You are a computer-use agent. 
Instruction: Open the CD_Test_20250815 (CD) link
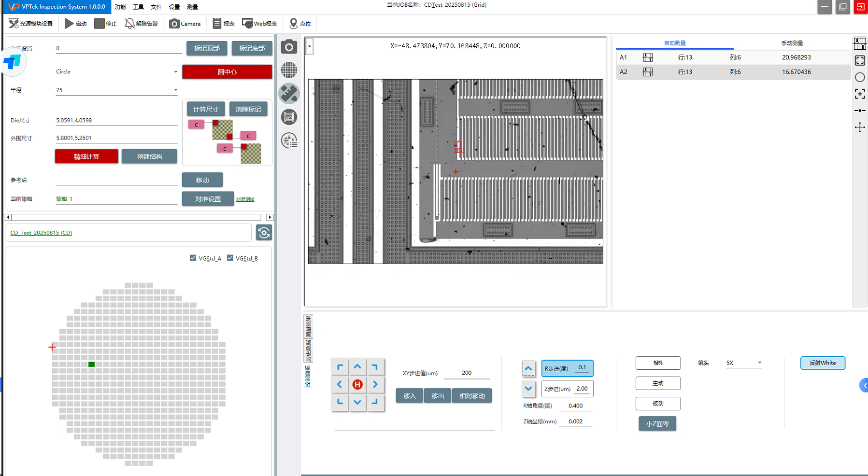click(41, 233)
